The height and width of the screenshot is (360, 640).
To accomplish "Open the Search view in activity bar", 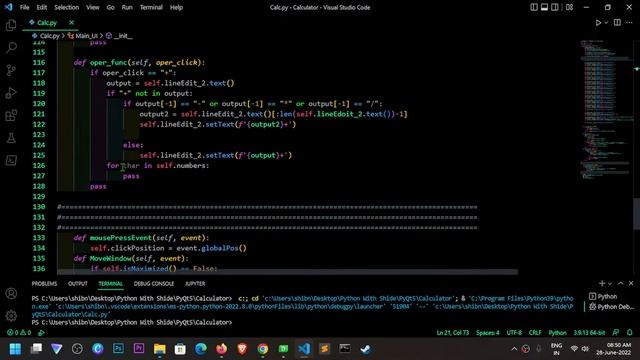I will (11, 47).
